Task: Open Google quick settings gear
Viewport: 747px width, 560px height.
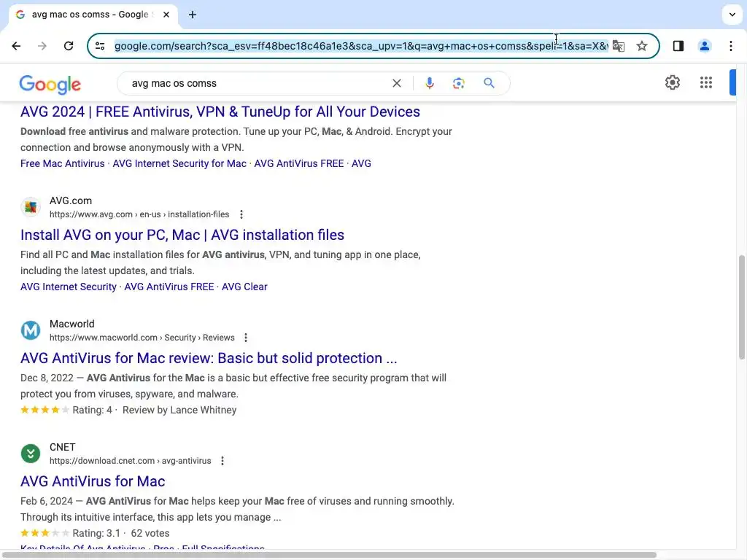Action: (672, 82)
